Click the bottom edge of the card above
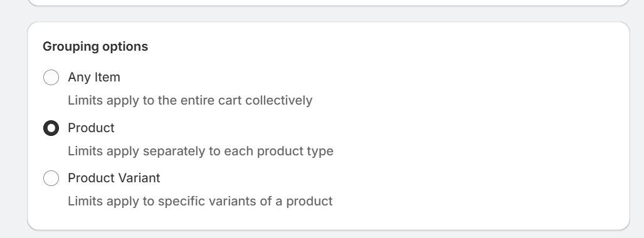644x238 pixels. [329, 6]
